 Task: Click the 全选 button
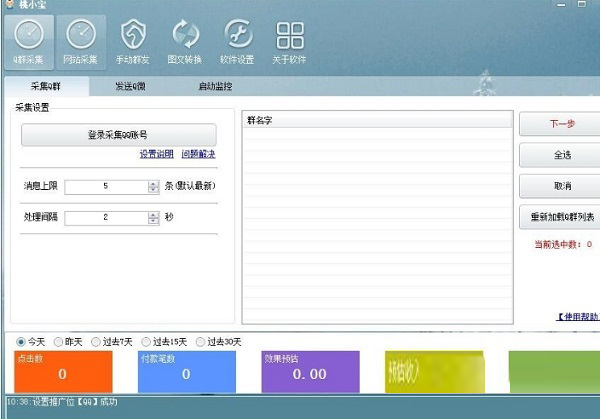(561, 155)
